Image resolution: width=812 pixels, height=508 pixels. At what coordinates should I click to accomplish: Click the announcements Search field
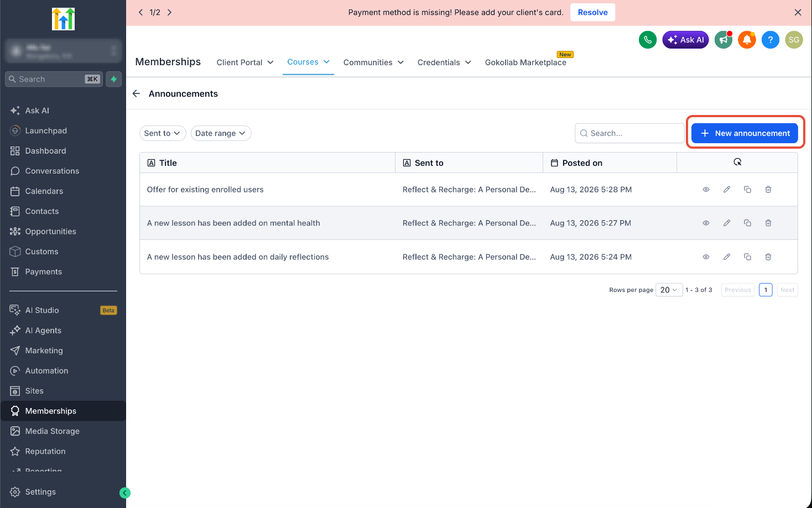(629, 133)
